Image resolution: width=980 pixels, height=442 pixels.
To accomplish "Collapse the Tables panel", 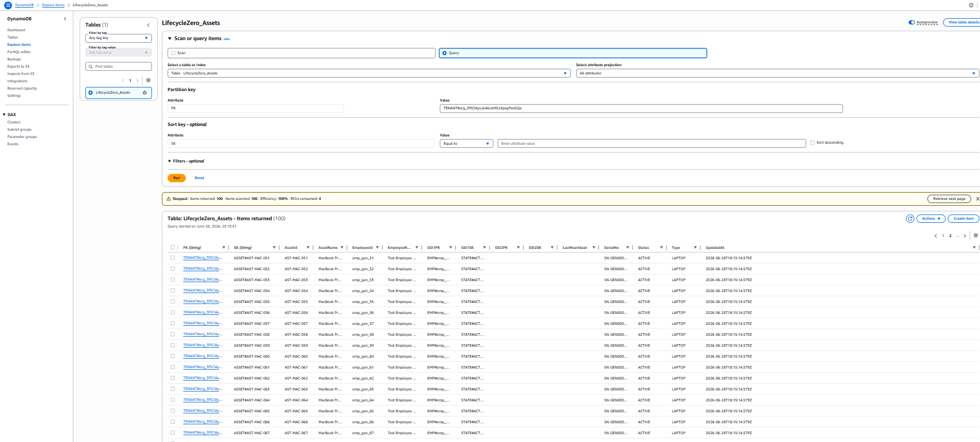I will (148, 25).
